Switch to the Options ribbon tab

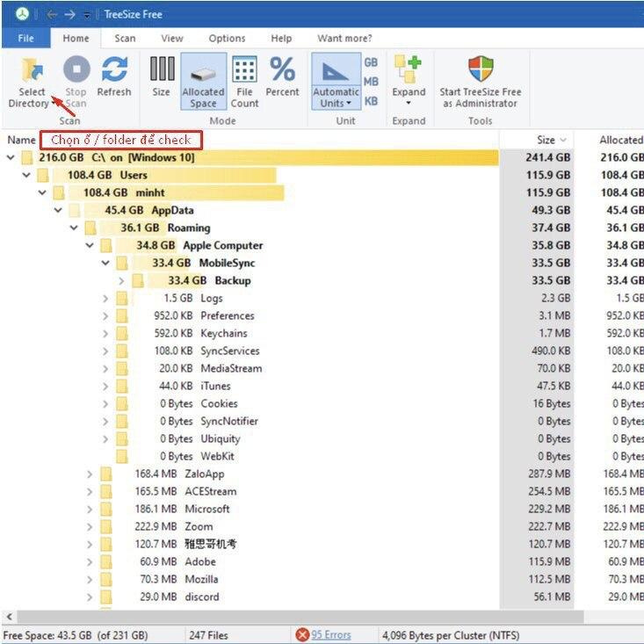tap(228, 38)
